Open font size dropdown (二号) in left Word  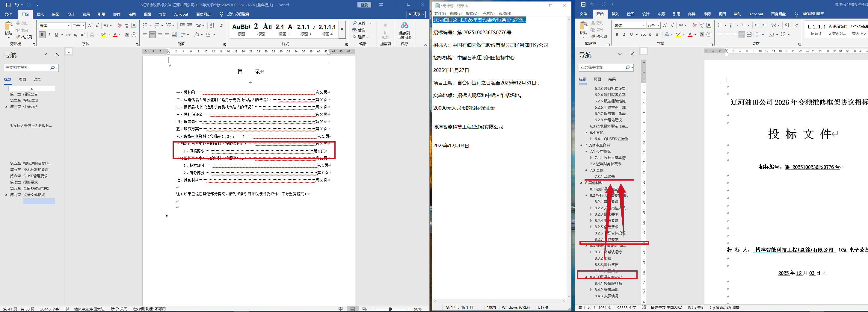tap(84, 25)
